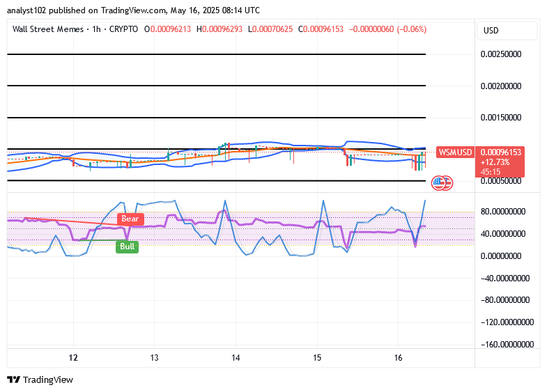Screen dimensions: 547x392
Task: Click the −40.00000000 oscillator axis label
Action: point(505,278)
